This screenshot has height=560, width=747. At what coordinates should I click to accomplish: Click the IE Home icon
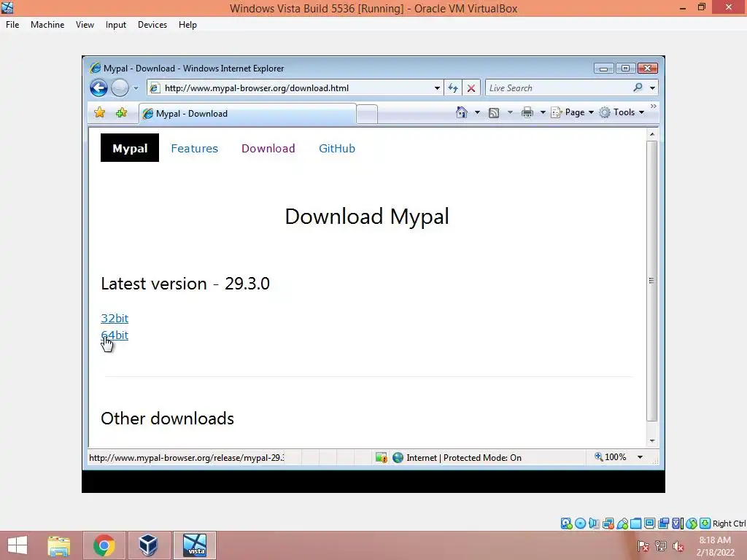pyautogui.click(x=461, y=112)
